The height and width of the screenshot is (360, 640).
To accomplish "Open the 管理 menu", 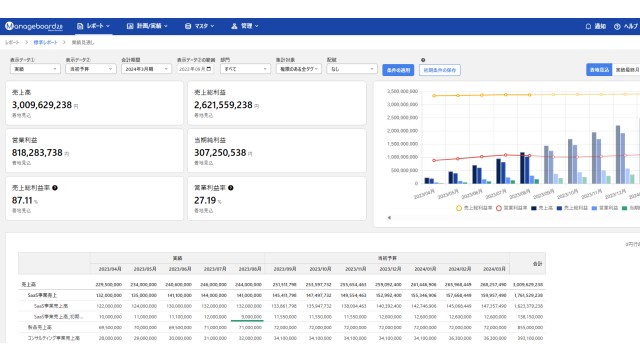I will point(244,26).
